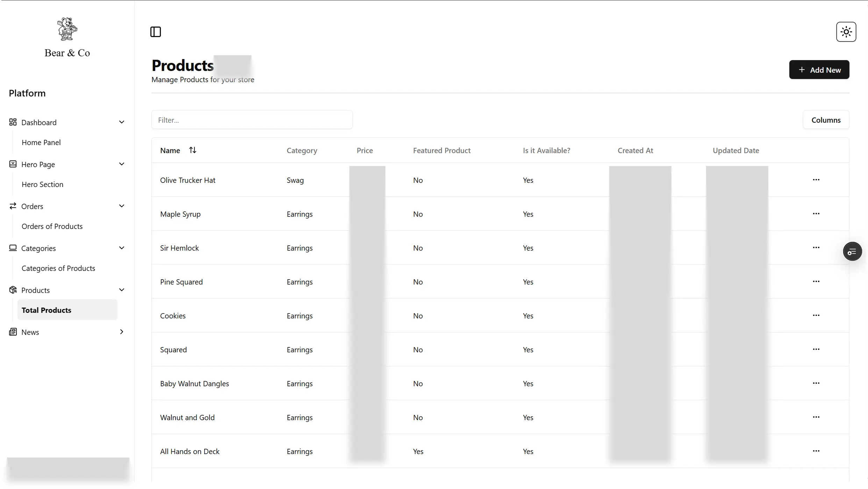This screenshot has height=489, width=868.
Task: Click the Updated Date column header
Action: [x=736, y=150]
